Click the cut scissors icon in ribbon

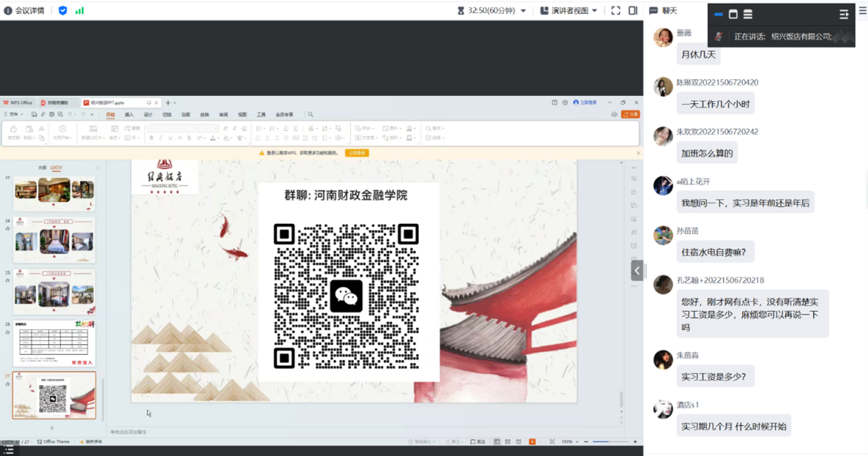pos(41,128)
